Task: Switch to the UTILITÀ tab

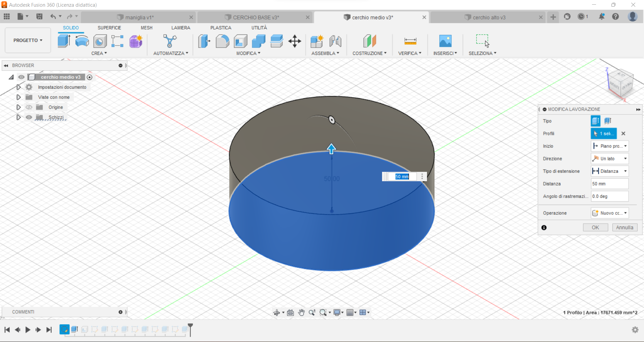Action: pos(259,28)
